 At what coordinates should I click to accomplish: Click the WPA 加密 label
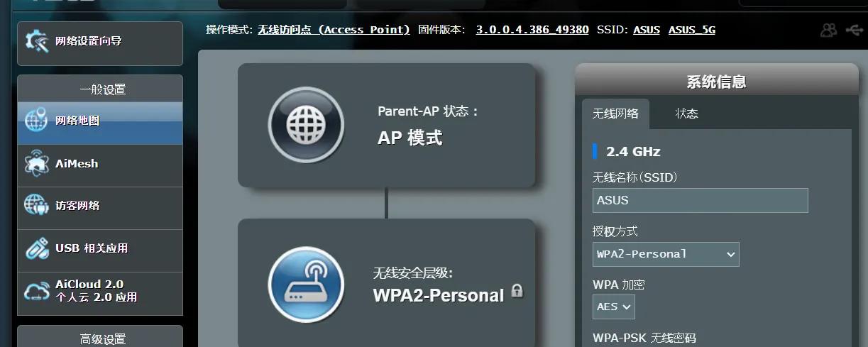click(x=619, y=285)
